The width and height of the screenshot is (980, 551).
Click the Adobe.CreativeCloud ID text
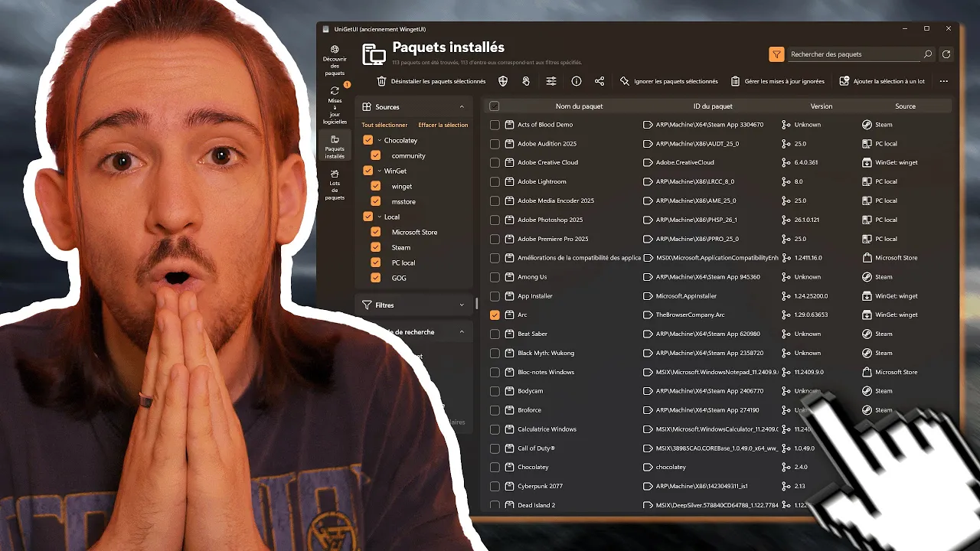(x=685, y=162)
